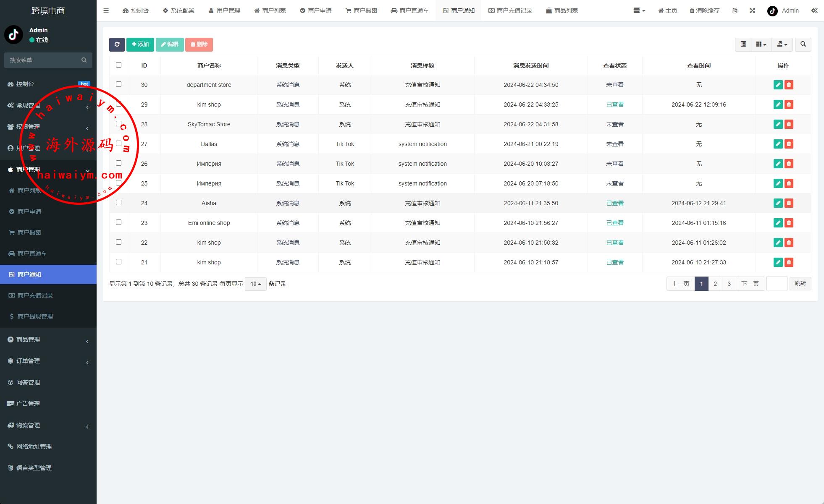Tick the checkbox for row ID 21

click(118, 262)
